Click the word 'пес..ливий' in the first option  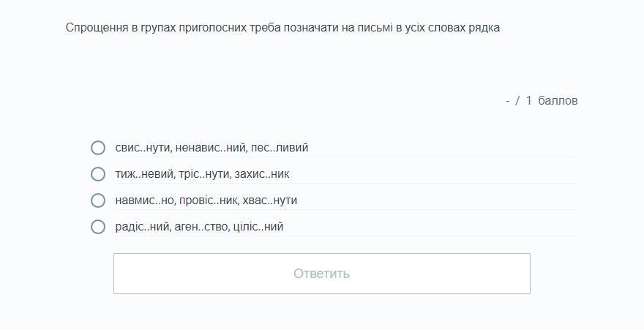[280, 148]
